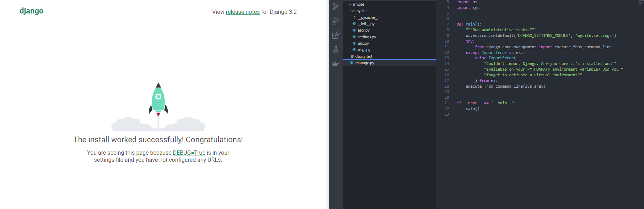The image size is (644, 209).
Task: Open settings.py in the explorer
Action: click(367, 37)
